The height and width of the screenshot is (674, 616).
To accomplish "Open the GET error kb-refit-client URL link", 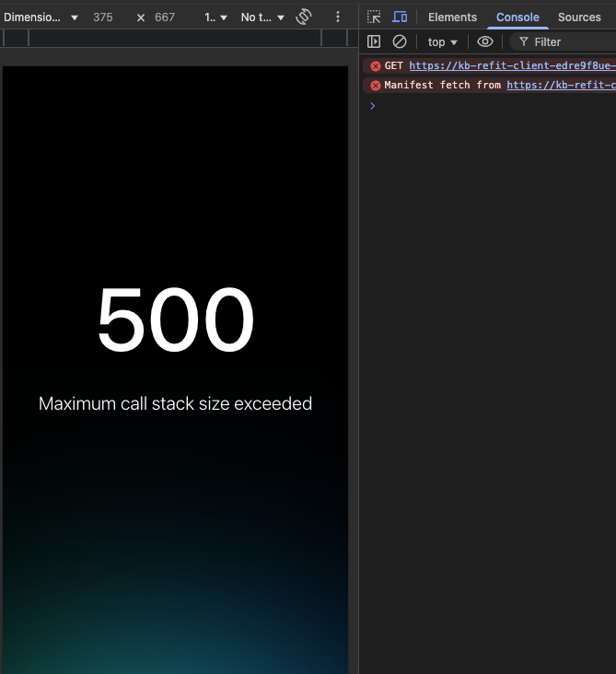I will point(512,65).
